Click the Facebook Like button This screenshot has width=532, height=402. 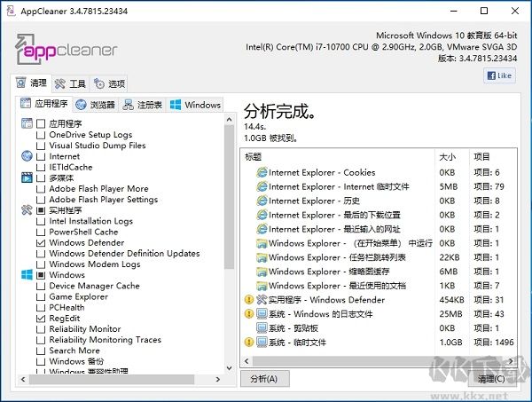coord(499,75)
